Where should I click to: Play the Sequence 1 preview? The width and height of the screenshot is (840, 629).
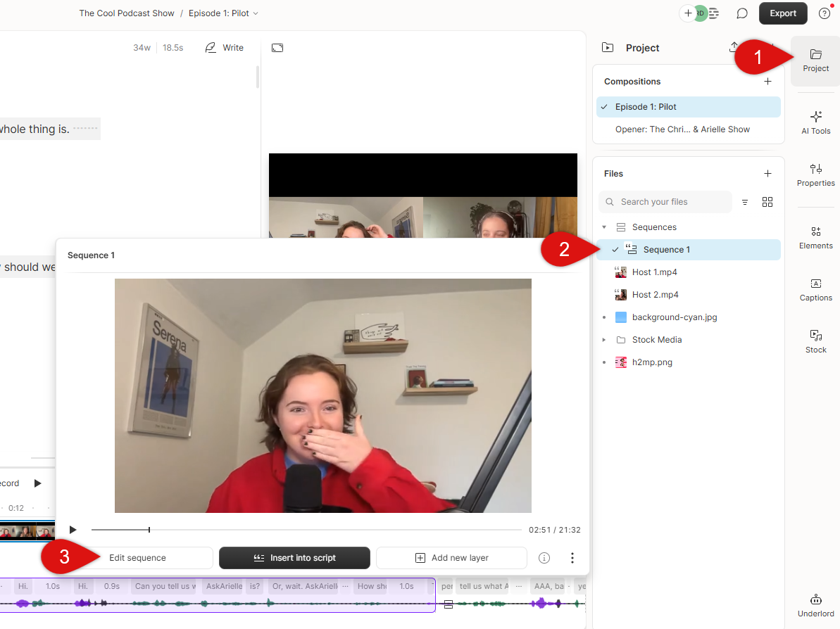point(73,530)
